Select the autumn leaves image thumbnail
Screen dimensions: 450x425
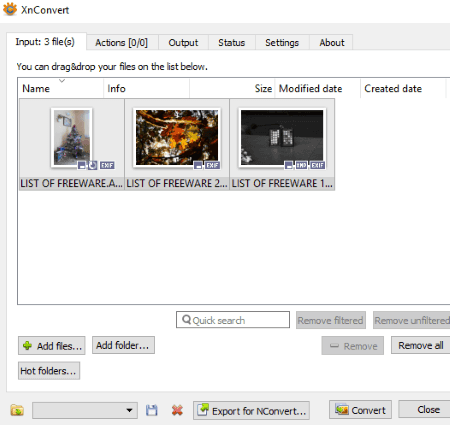click(x=177, y=137)
